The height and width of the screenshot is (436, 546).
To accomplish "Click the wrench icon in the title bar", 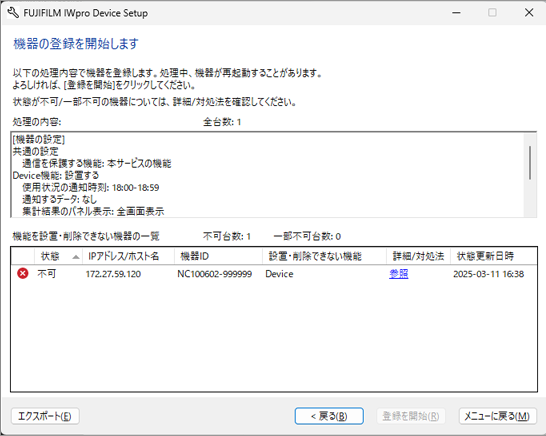I will (x=13, y=13).
